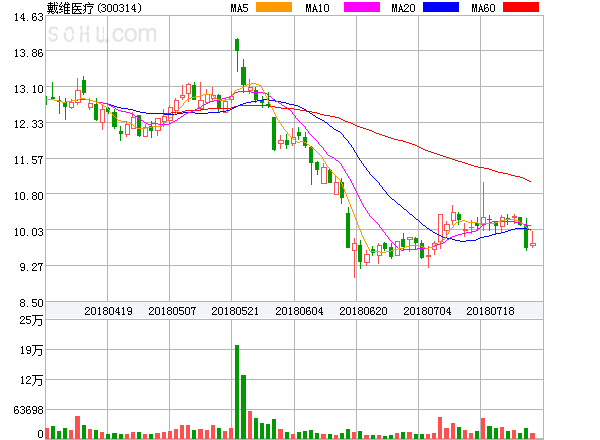Click the 10.80 price axis label
600x440 pixels.
29,196
